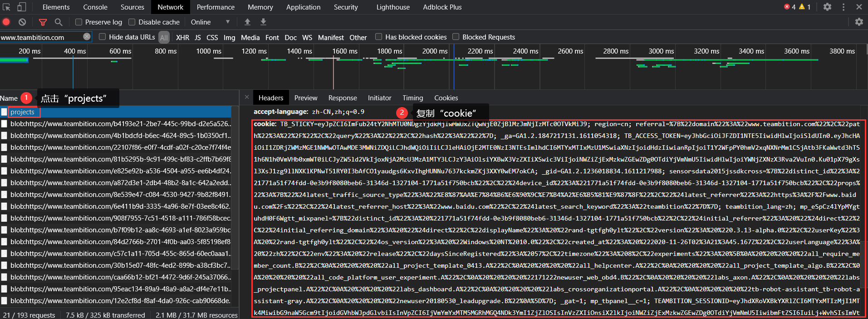Click the filter input field
The image size is (868, 319).
coord(41,37)
